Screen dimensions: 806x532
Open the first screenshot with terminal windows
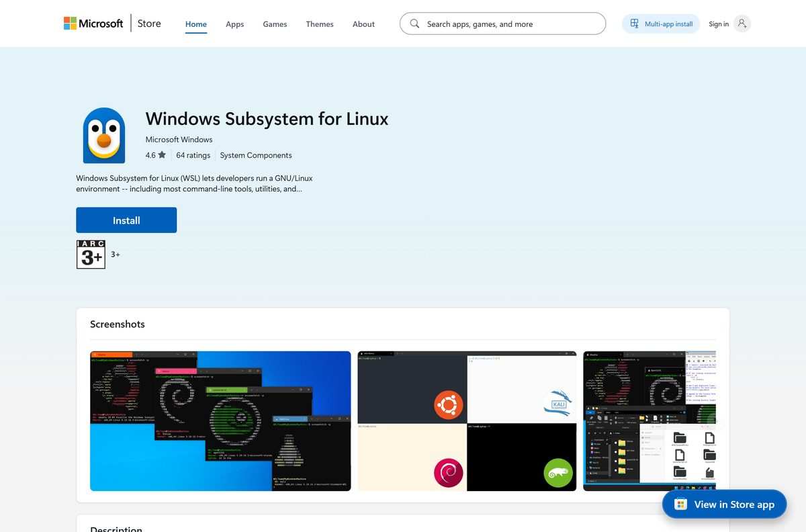pos(220,421)
